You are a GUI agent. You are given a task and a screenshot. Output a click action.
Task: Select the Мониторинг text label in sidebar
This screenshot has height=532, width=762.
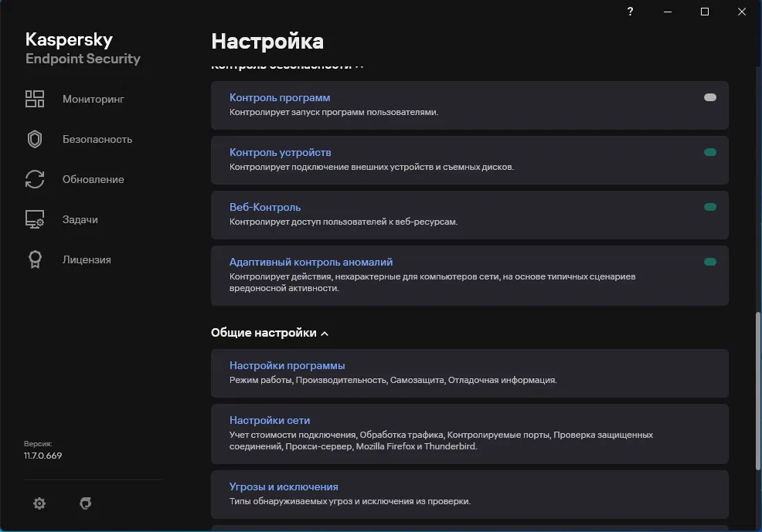pyautogui.click(x=94, y=99)
